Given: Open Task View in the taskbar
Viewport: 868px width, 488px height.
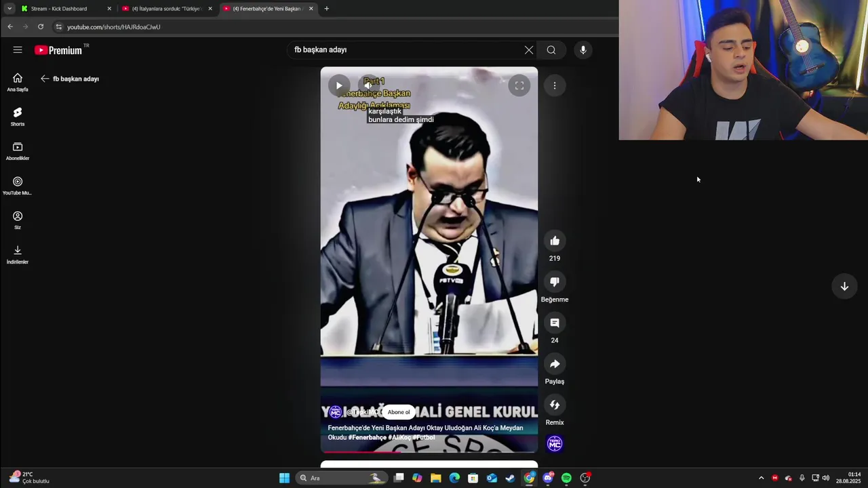Looking at the screenshot, I should 399,478.
